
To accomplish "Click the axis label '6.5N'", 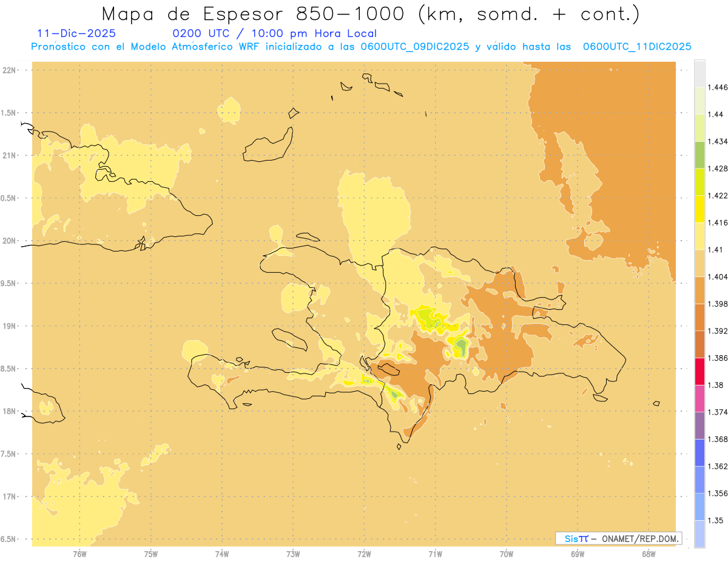I will (9, 539).
